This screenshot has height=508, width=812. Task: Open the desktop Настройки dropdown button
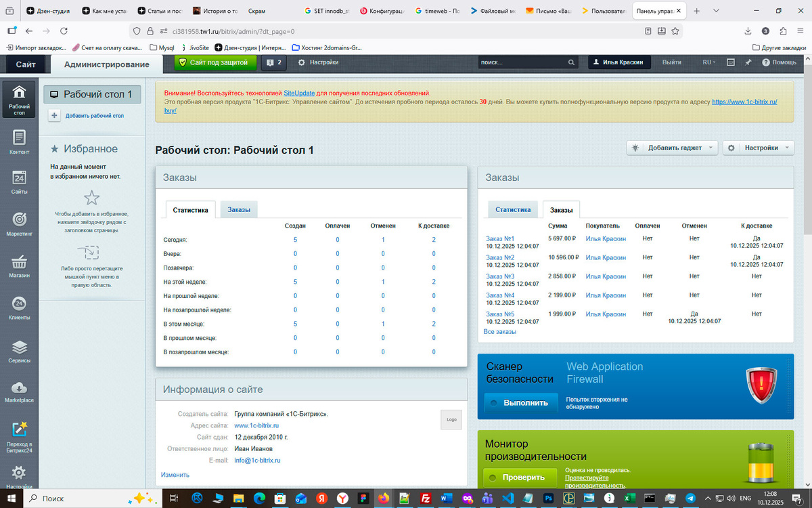coord(759,148)
